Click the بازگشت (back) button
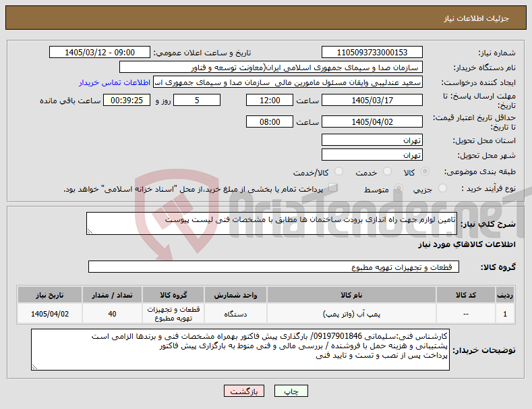This screenshot has width=532, height=409. click(x=244, y=391)
